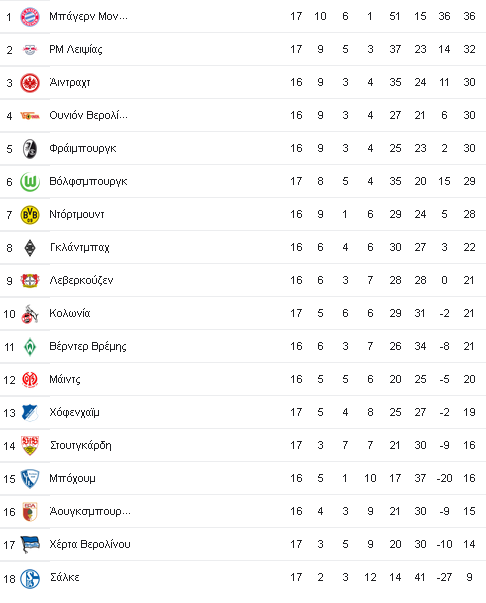Click the Σάλκε team name
Viewport: 486px width, 603px height.
coord(65,578)
